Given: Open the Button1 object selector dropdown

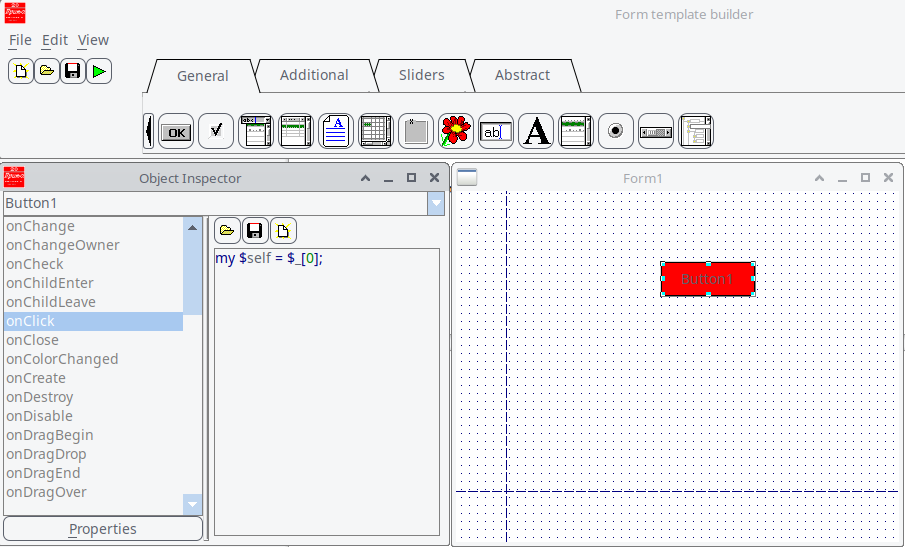Looking at the screenshot, I should point(436,203).
